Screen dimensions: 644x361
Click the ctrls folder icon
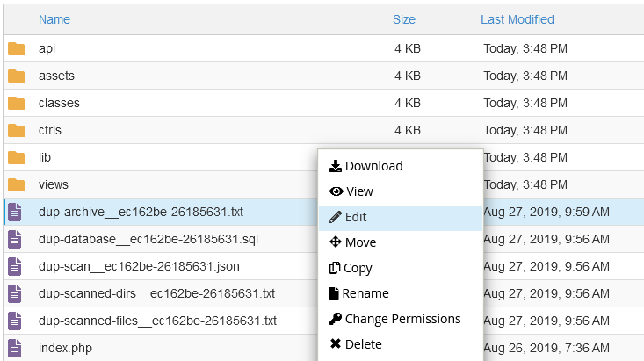click(17, 131)
